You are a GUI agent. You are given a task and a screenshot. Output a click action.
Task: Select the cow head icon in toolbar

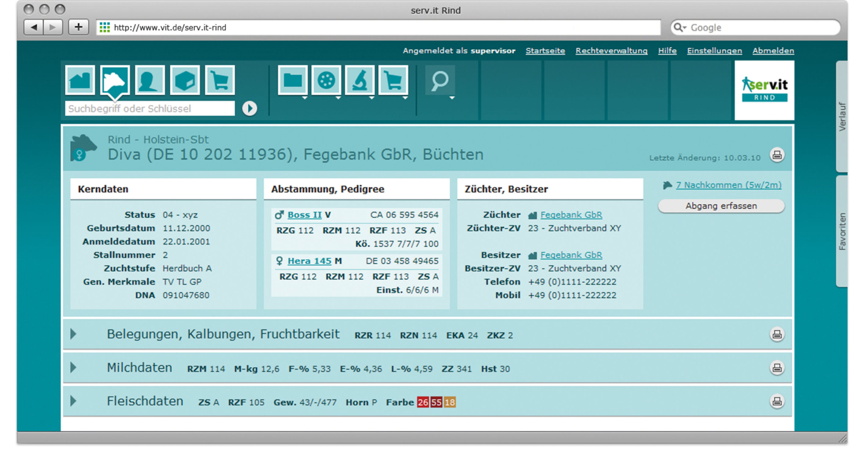click(x=115, y=80)
